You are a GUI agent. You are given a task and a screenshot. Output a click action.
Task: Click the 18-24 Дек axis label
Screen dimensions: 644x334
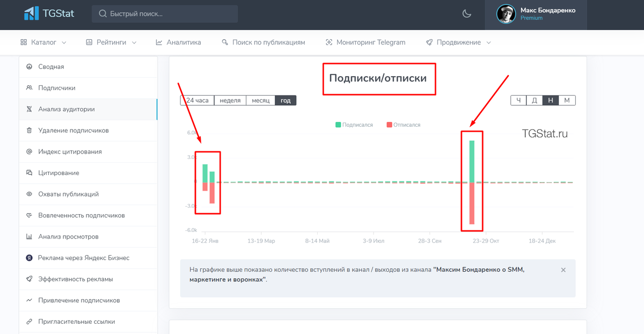543,241
